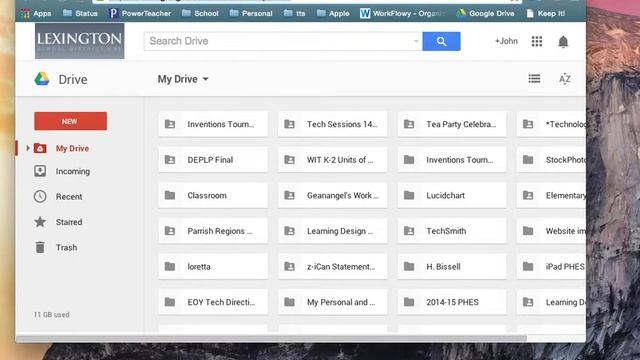The width and height of the screenshot is (640, 360).
Task: Select the Lucidchart folder
Action: (x=452, y=195)
